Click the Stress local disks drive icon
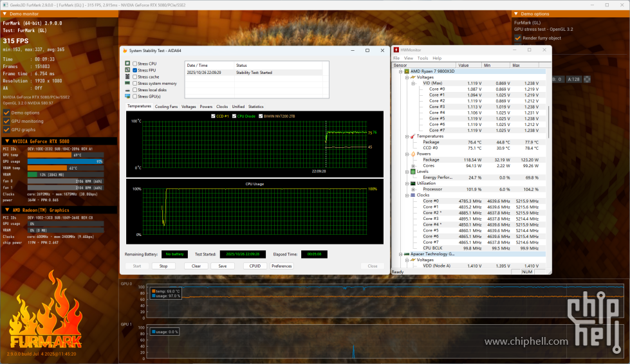 [x=127, y=89]
